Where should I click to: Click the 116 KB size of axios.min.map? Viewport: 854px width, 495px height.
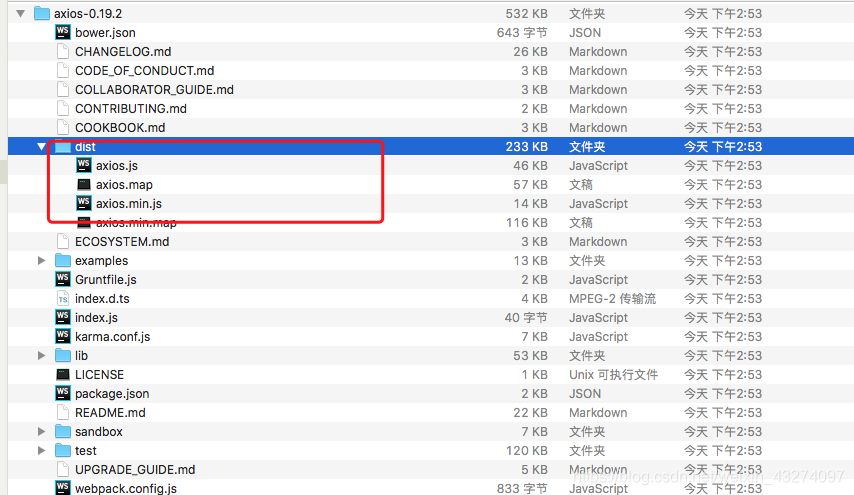coord(526,223)
